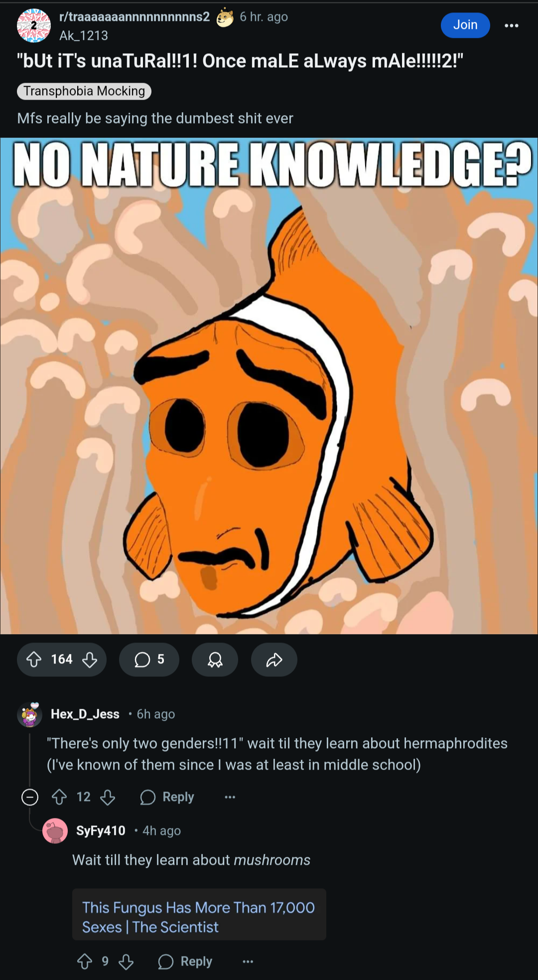538x980 pixels.
Task: Select the Transphobia Mocking flair tag
Action: pos(84,91)
